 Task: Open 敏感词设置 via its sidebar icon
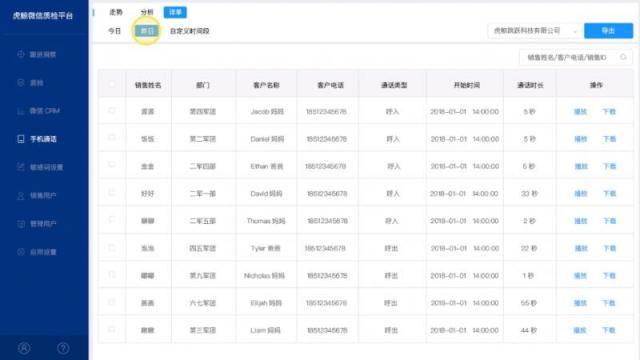[x=21, y=167]
